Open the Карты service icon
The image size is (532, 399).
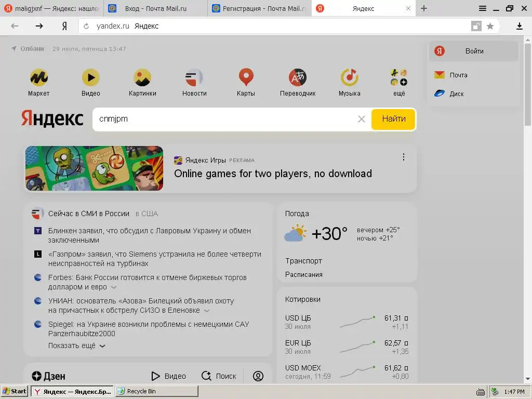point(246,78)
